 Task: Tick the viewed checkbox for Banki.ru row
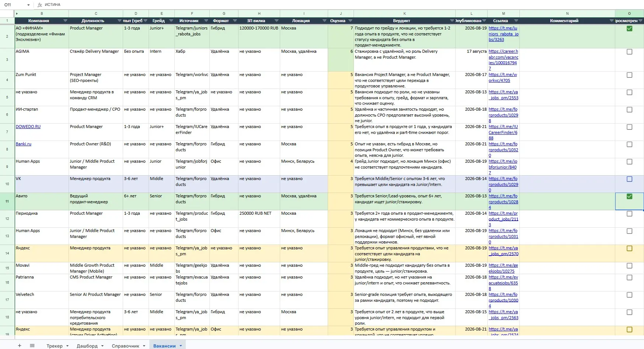(x=629, y=144)
